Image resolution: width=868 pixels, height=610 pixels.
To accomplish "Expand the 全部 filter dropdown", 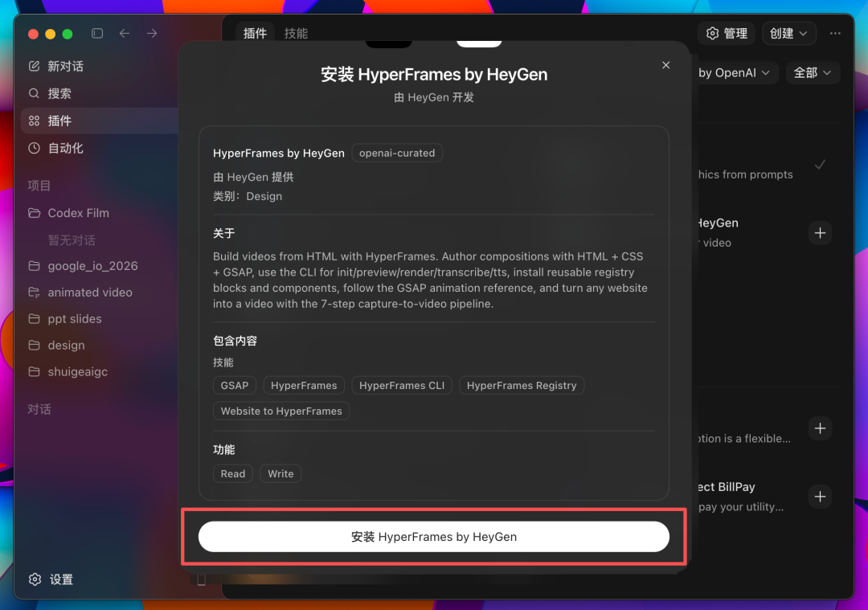I will [813, 73].
